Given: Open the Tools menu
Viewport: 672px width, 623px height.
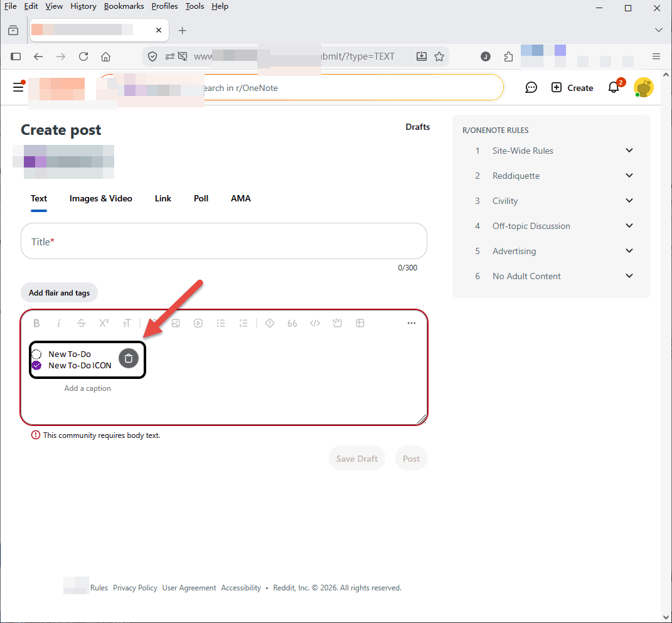Looking at the screenshot, I should pyautogui.click(x=195, y=6).
